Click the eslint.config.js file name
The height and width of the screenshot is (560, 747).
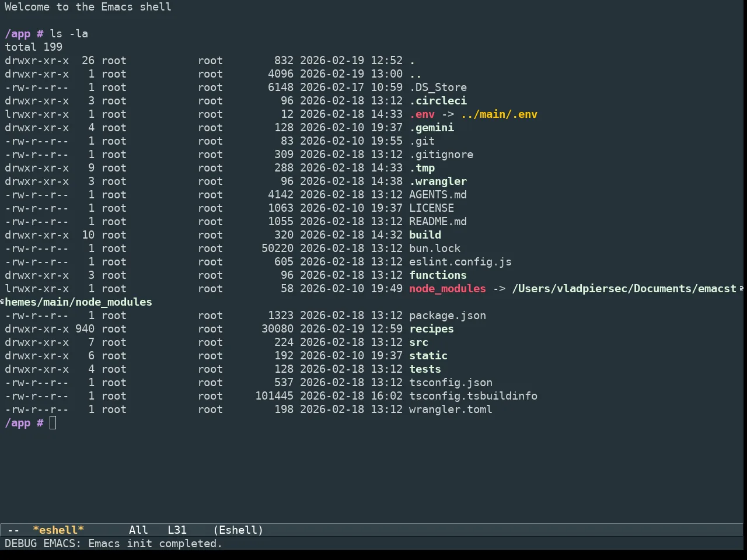pyautogui.click(x=460, y=262)
